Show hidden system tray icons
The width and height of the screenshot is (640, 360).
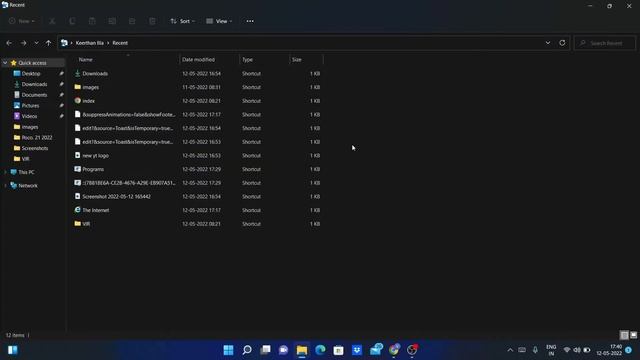tap(510, 350)
